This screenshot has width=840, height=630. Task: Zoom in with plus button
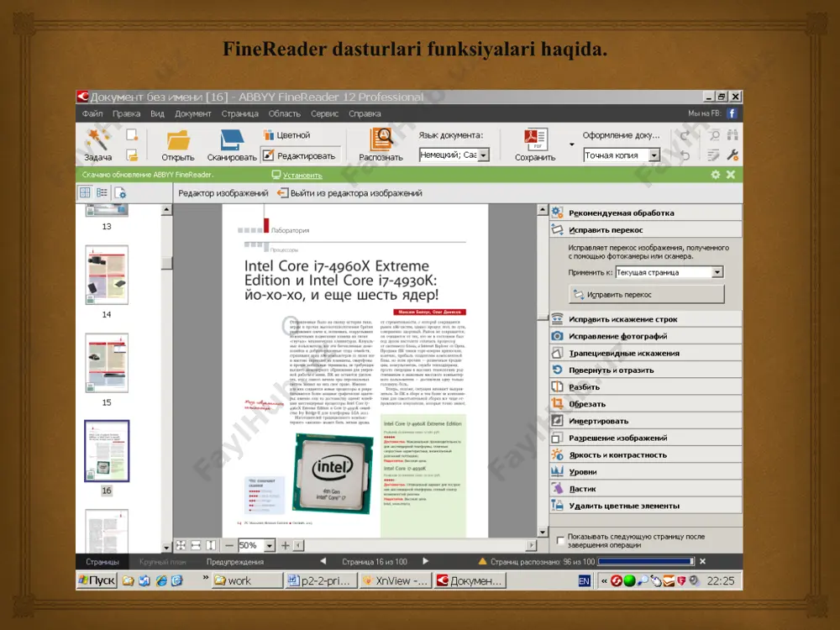click(285, 545)
